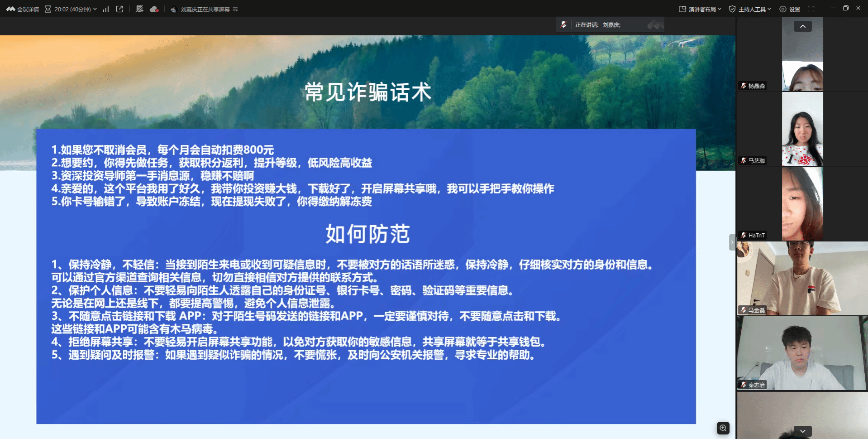
Task: Open the 演讲者布局 layout dropdown
Action: pos(700,9)
